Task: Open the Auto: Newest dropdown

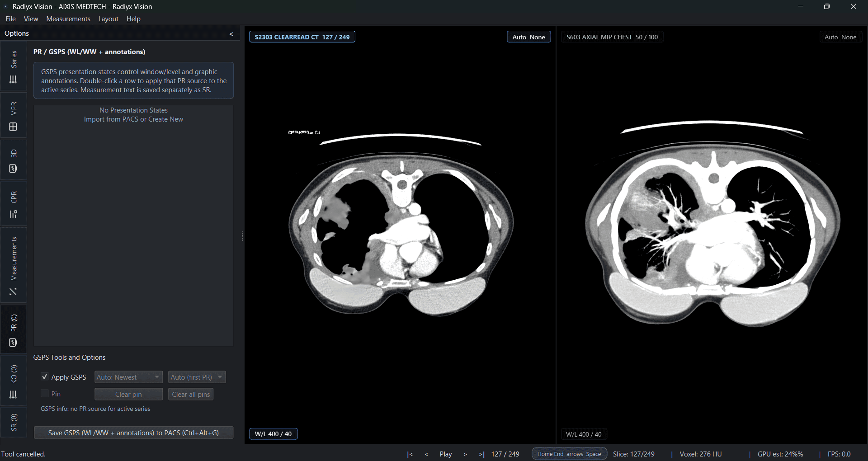Action: pos(128,377)
